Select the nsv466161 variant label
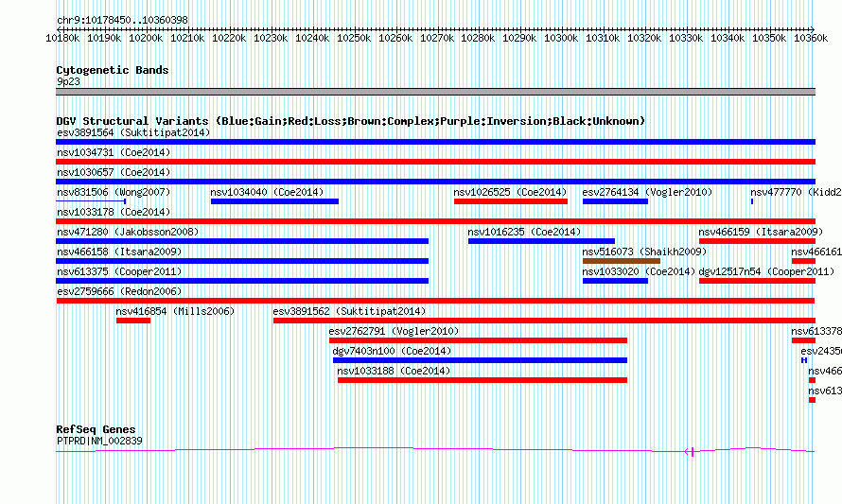Viewport: 842px width, 504px height. click(x=816, y=252)
